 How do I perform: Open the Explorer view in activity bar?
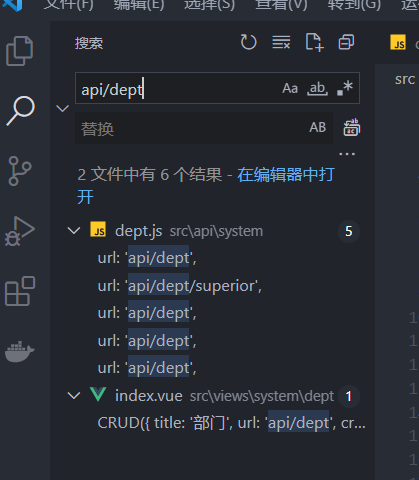[x=20, y=51]
